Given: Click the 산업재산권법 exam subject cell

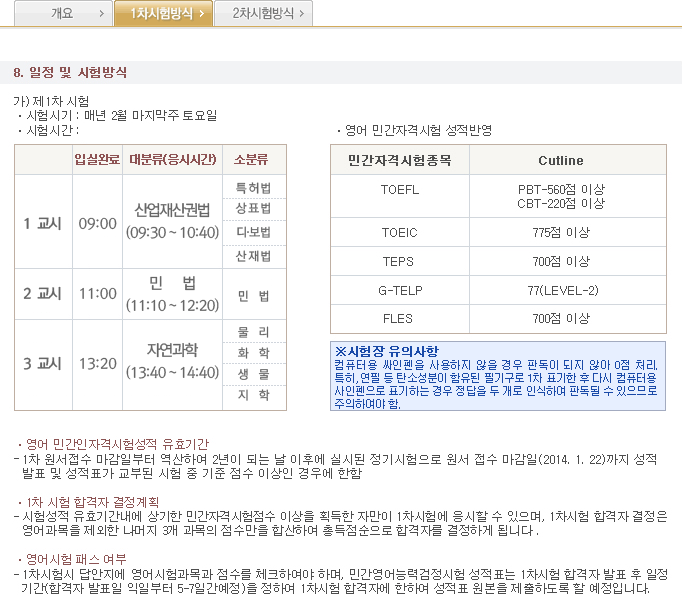Looking at the screenshot, I should 172,221.
